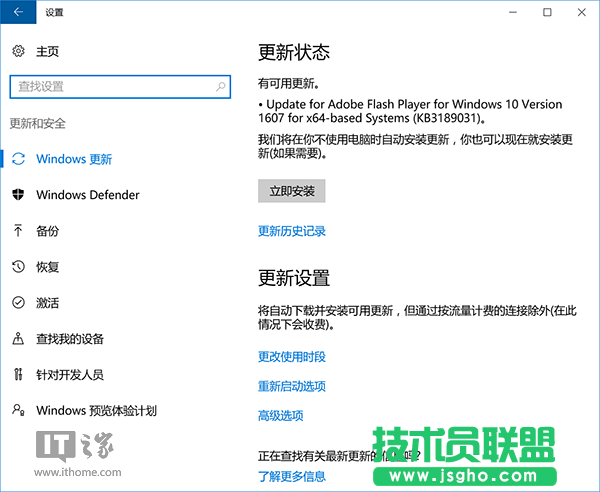Click the 备份 upload arrow icon

coord(18,230)
